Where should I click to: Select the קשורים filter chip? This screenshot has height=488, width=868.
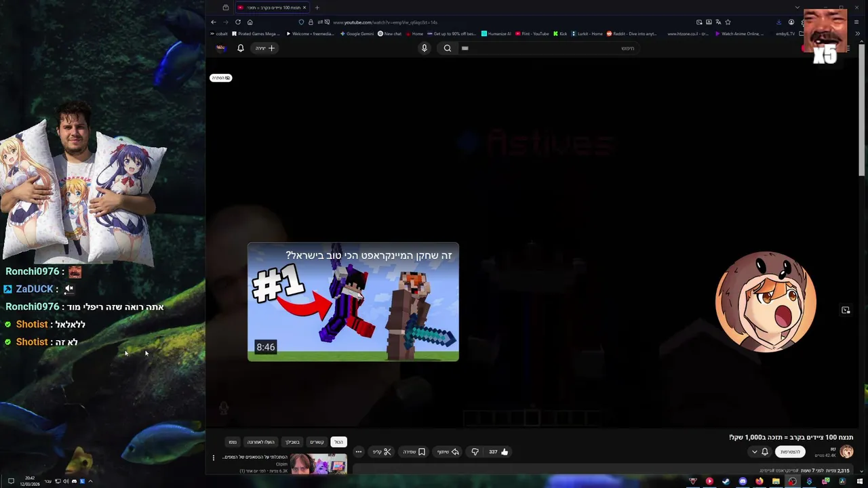tap(317, 442)
